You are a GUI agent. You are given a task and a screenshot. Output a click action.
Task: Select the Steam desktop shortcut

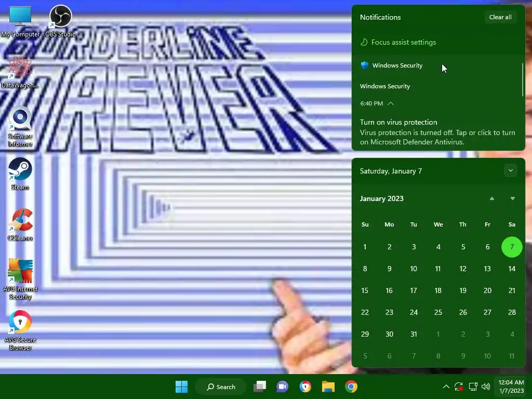coord(20,174)
